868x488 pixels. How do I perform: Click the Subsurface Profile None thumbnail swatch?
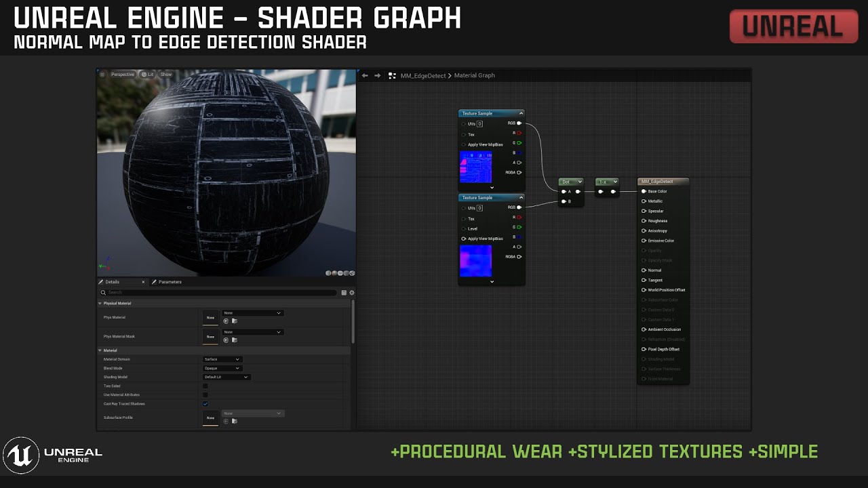pyautogui.click(x=210, y=418)
